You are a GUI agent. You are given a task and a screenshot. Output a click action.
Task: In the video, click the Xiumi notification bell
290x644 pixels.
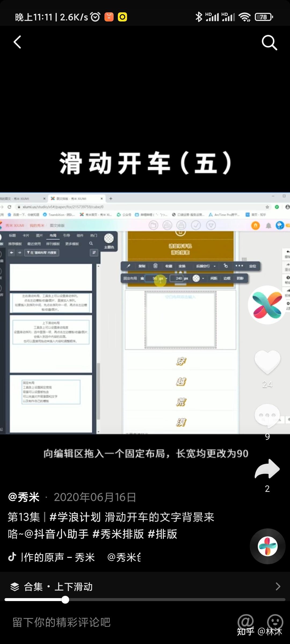(268, 226)
